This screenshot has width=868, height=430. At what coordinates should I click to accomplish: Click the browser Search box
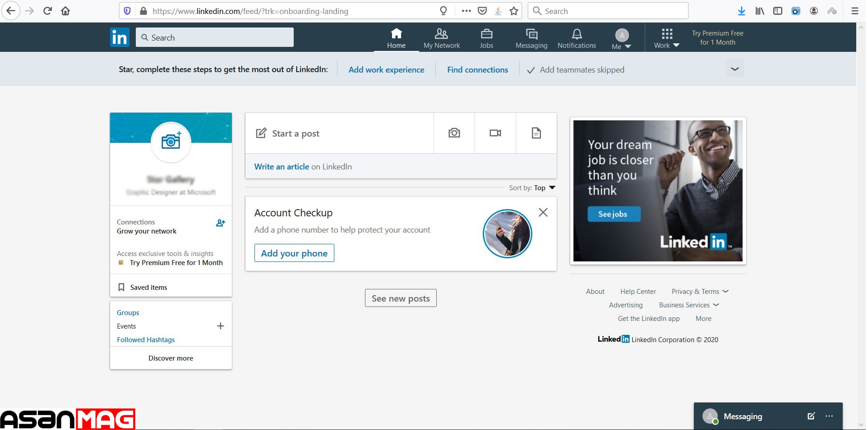point(608,11)
